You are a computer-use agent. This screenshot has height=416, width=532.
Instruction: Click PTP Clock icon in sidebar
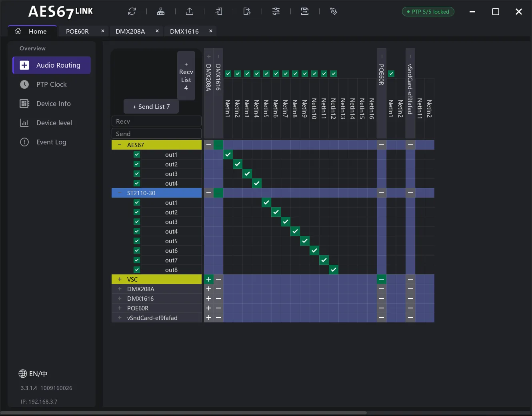(x=24, y=84)
